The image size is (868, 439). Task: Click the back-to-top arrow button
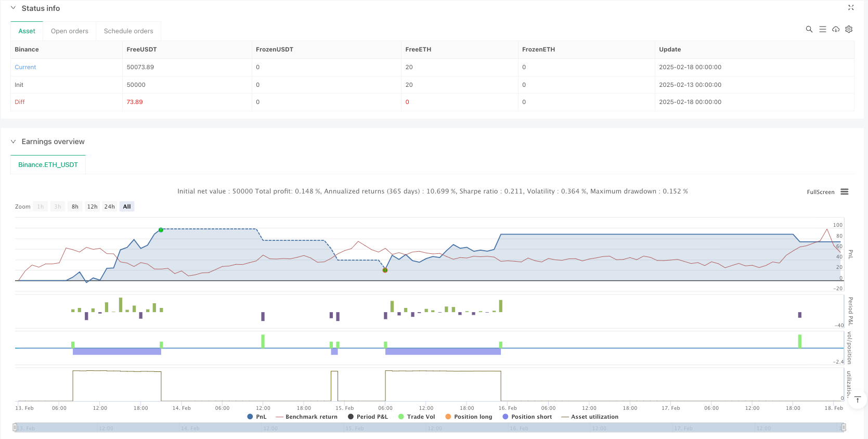coord(858,399)
